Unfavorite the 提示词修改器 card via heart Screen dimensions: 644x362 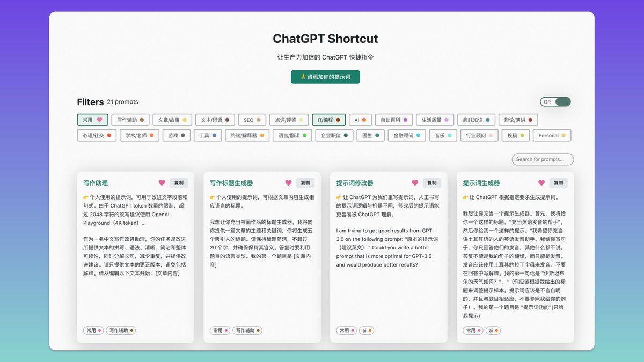point(415,183)
